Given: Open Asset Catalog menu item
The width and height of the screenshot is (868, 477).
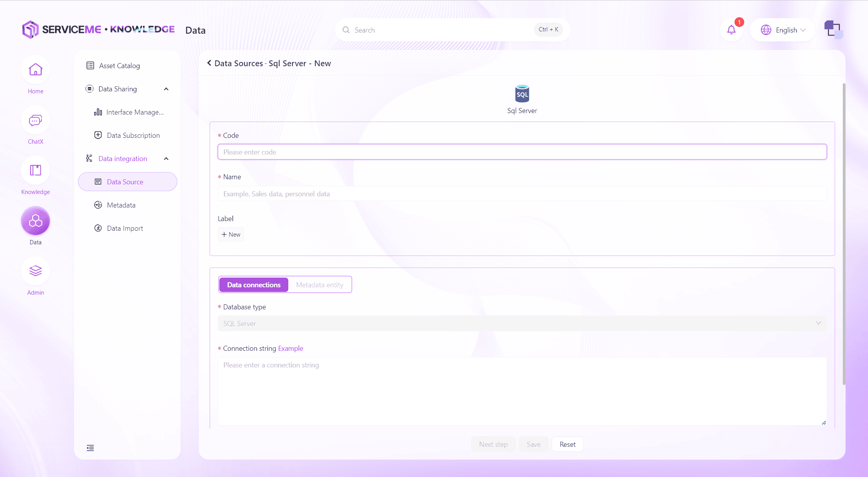Looking at the screenshot, I should [x=127, y=66].
